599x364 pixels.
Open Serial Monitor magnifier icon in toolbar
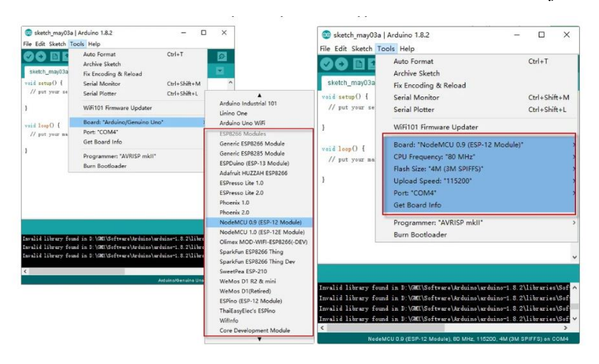point(220,56)
